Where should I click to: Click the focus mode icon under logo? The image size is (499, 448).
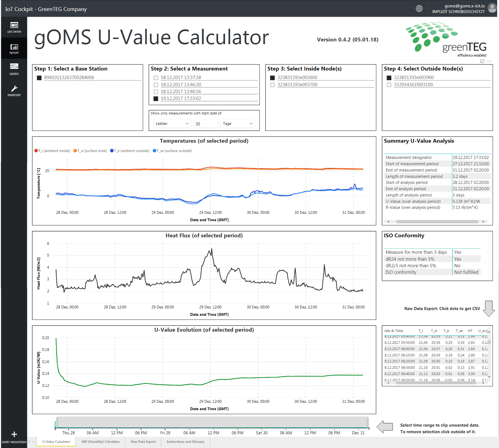(x=482, y=61)
